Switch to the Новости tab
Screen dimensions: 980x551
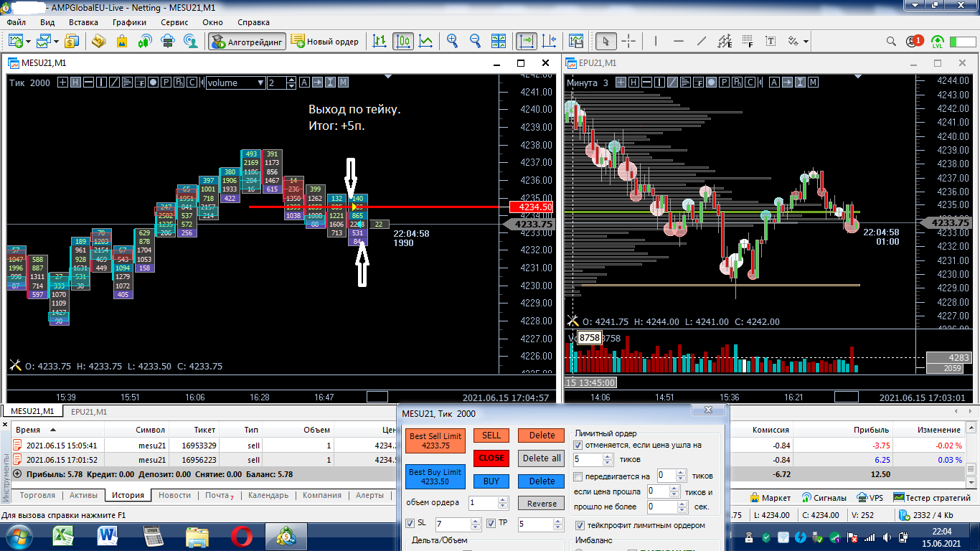click(174, 495)
